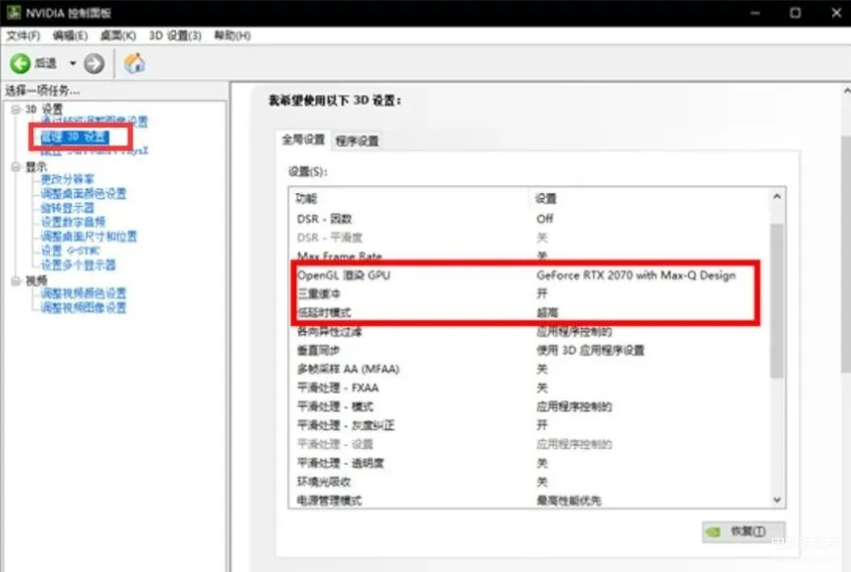Screen dimensions: 851x572
Task: Open 调整视频图像设置 in the tree
Action: [x=84, y=308]
